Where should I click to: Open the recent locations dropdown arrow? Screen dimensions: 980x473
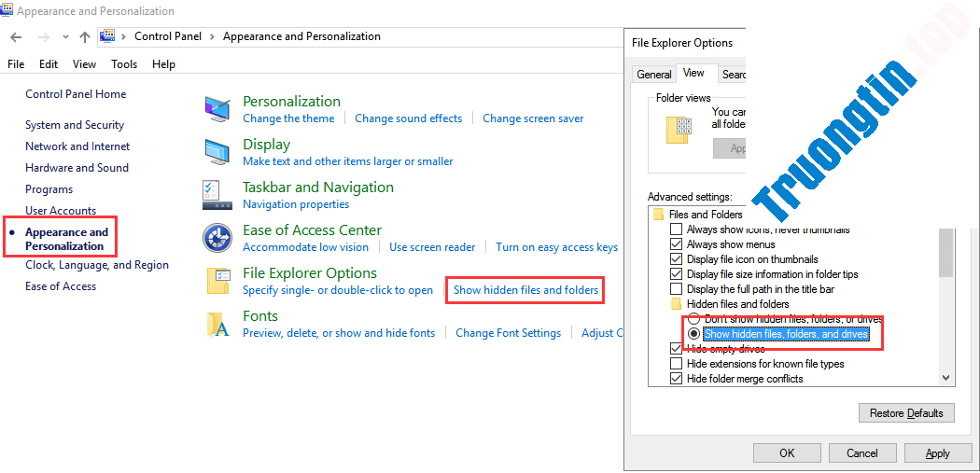coord(65,37)
